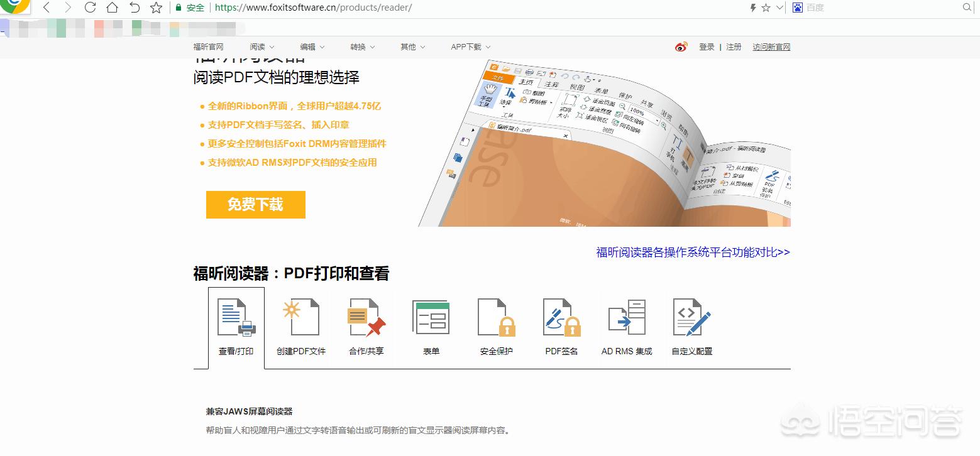Click the 安全保护 tab label

coord(497,352)
